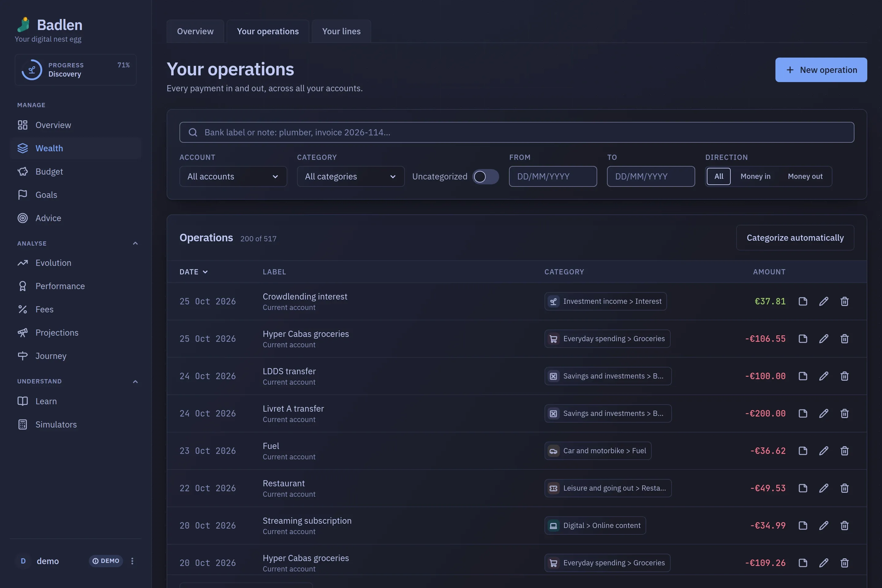Click the From date field
Image resolution: width=882 pixels, height=588 pixels.
(x=553, y=176)
